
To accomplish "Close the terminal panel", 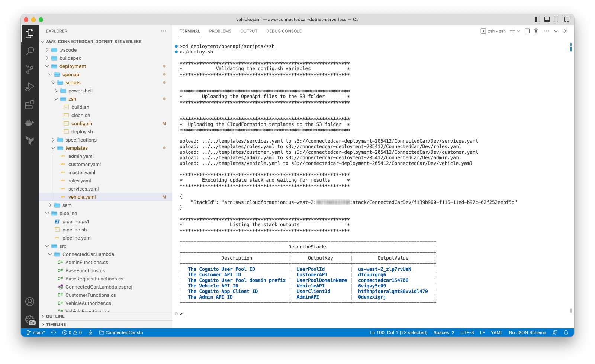I will 566,31.
